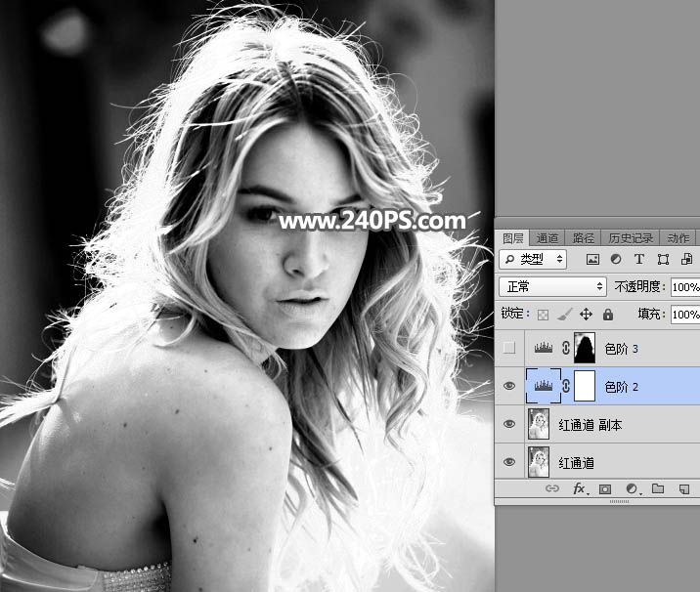The height and width of the screenshot is (592, 700).
Task: Filter layers by type (T) icon
Action: 639,259
